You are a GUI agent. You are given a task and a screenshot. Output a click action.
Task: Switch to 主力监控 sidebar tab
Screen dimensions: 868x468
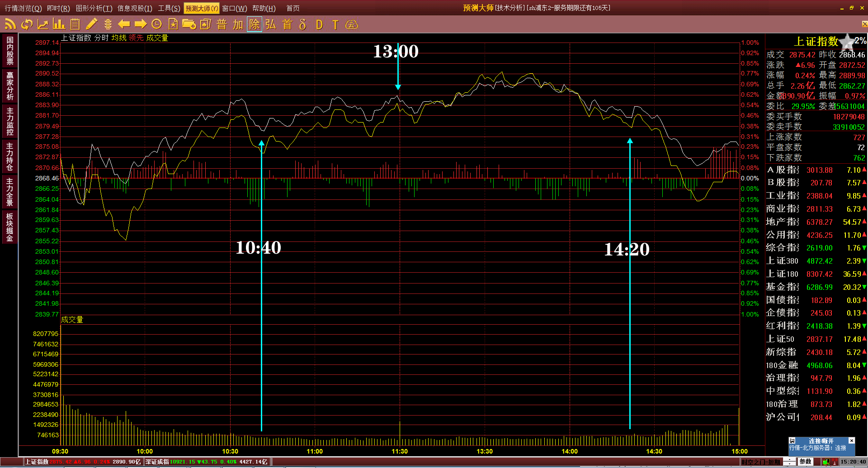(x=9, y=121)
